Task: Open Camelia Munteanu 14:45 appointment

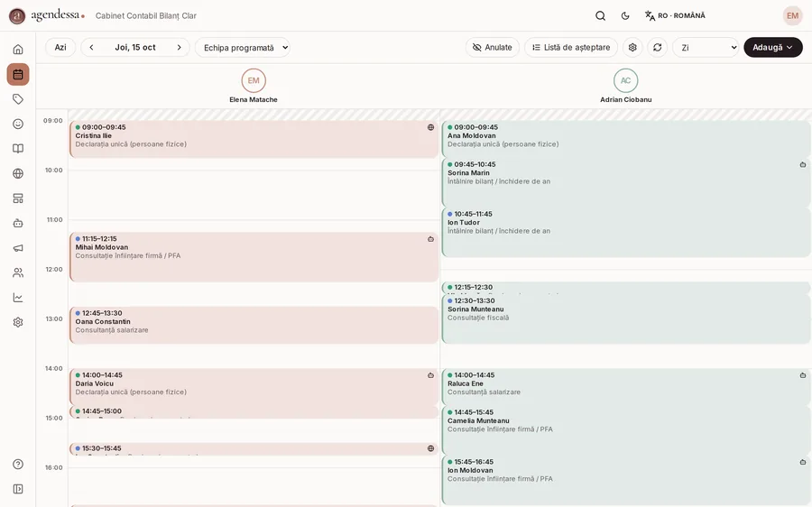Action: tap(626, 430)
